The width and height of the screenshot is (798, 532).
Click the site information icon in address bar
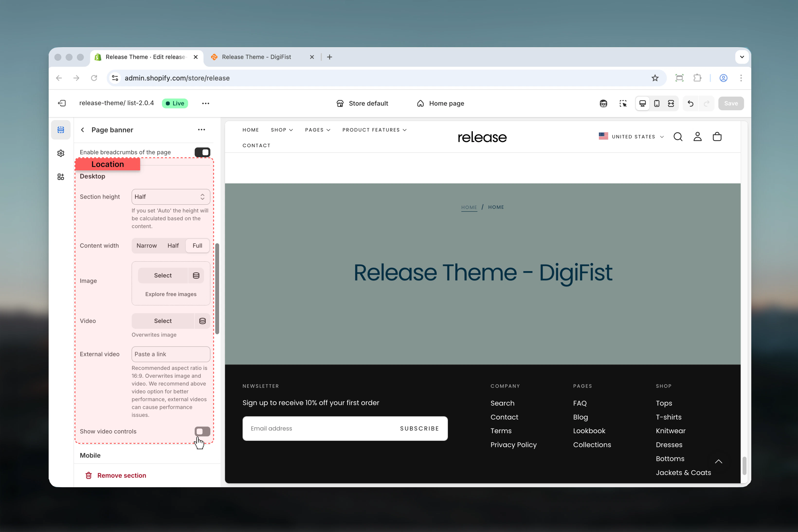[x=115, y=78]
